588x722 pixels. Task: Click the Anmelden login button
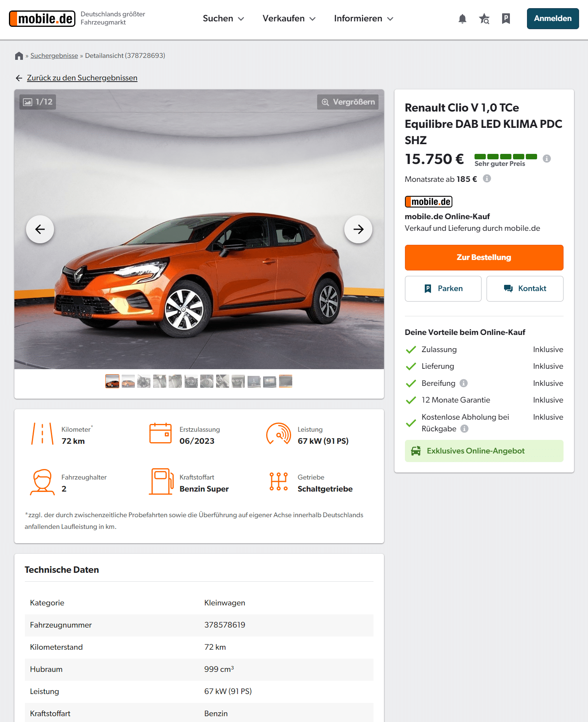(x=553, y=19)
